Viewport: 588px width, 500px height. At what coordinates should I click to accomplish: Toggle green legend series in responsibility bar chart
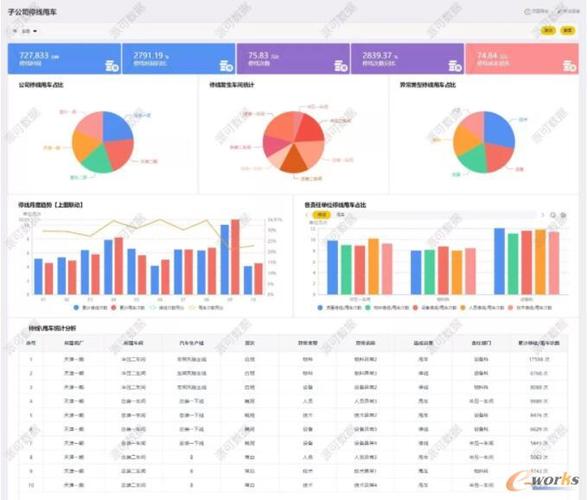pos(387,308)
